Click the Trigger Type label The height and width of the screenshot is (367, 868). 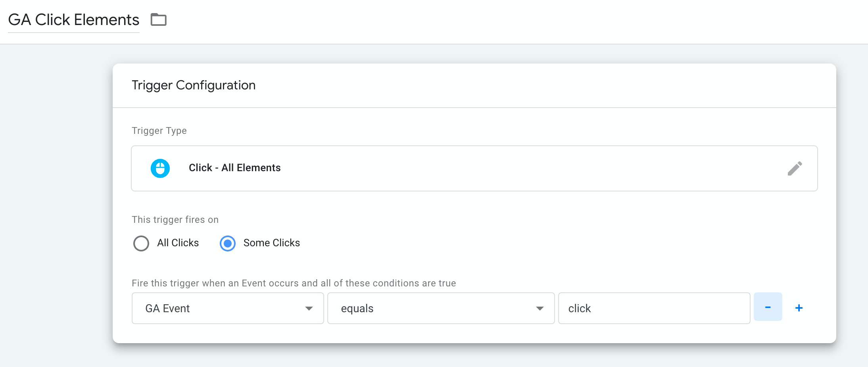point(159,131)
